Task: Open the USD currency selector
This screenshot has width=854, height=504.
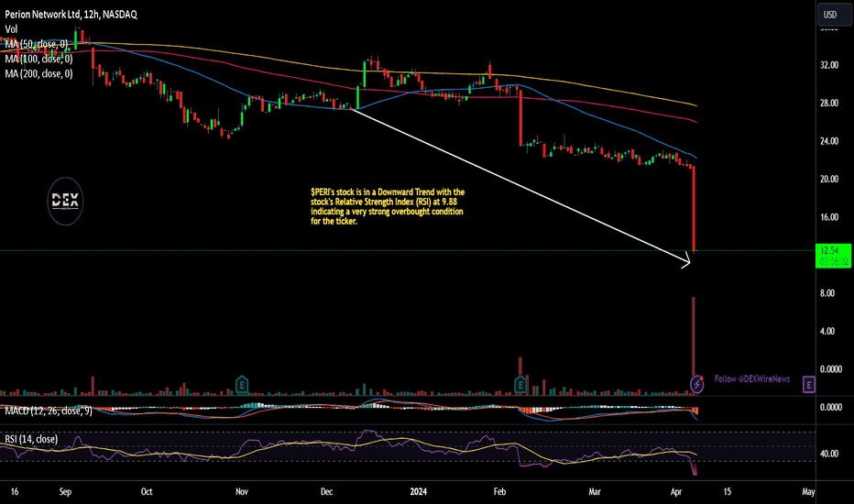Action: [x=834, y=15]
